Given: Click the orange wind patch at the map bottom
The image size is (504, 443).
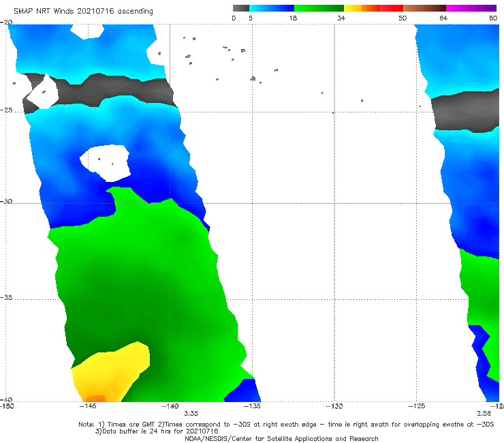Looking at the screenshot, I should (x=96, y=399).
